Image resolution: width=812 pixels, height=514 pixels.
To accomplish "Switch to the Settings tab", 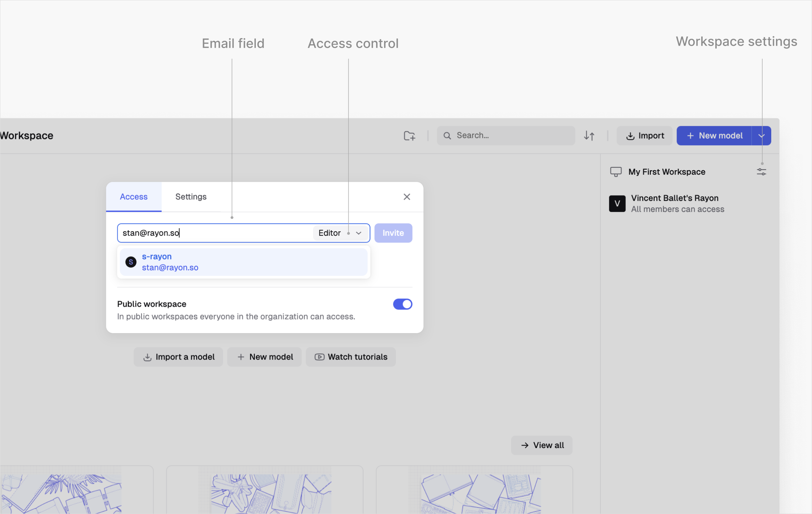I will [191, 197].
